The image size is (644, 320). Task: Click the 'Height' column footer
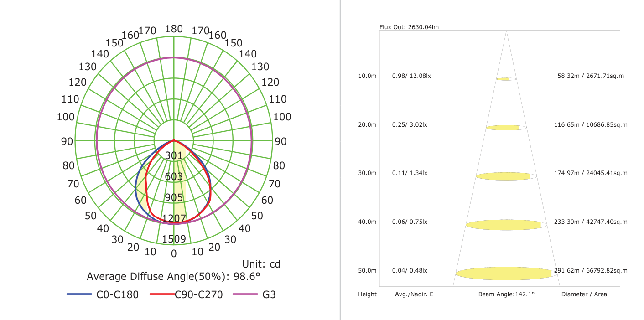pyautogui.click(x=368, y=294)
